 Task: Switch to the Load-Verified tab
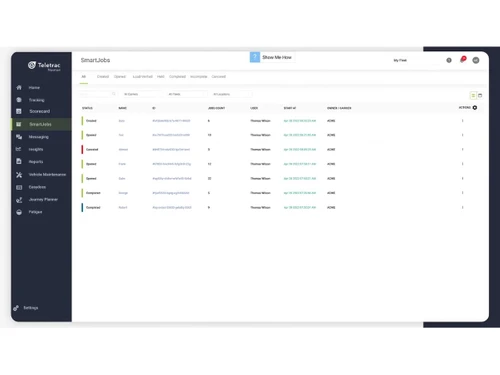(143, 77)
